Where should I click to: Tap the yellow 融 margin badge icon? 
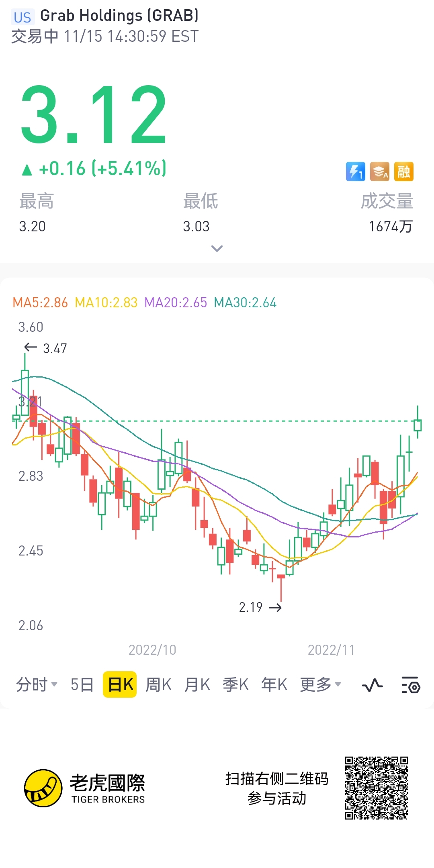pyautogui.click(x=404, y=172)
